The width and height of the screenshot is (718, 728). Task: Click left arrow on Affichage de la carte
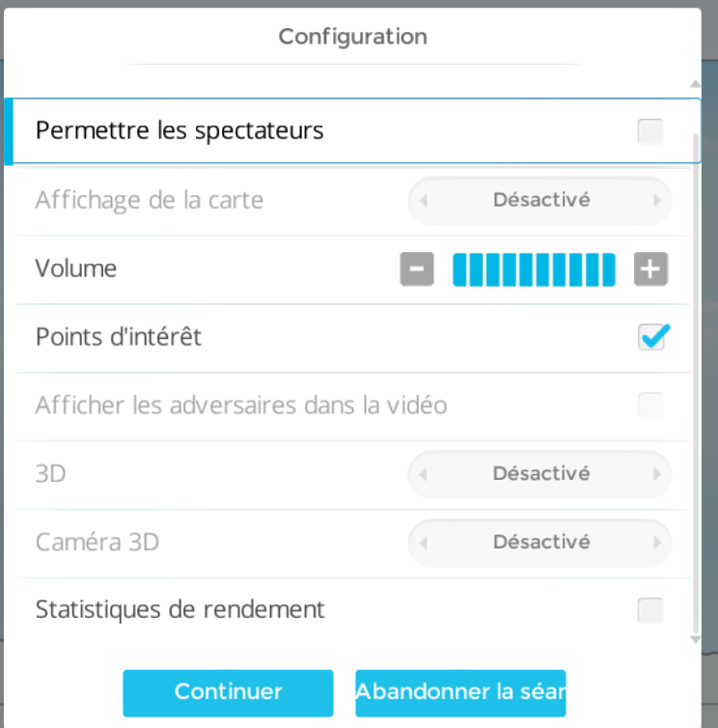pyautogui.click(x=423, y=201)
